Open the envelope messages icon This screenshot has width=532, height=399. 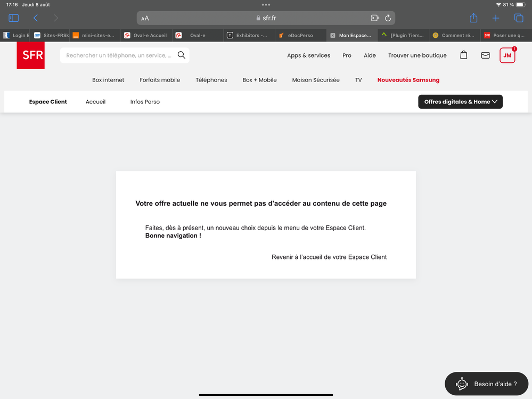485,55
